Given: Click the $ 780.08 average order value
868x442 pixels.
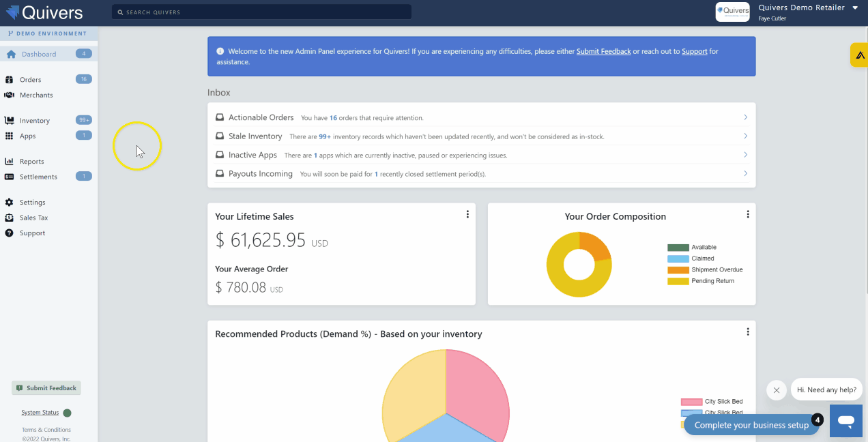Looking at the screenshot, I should pos(241,287).
